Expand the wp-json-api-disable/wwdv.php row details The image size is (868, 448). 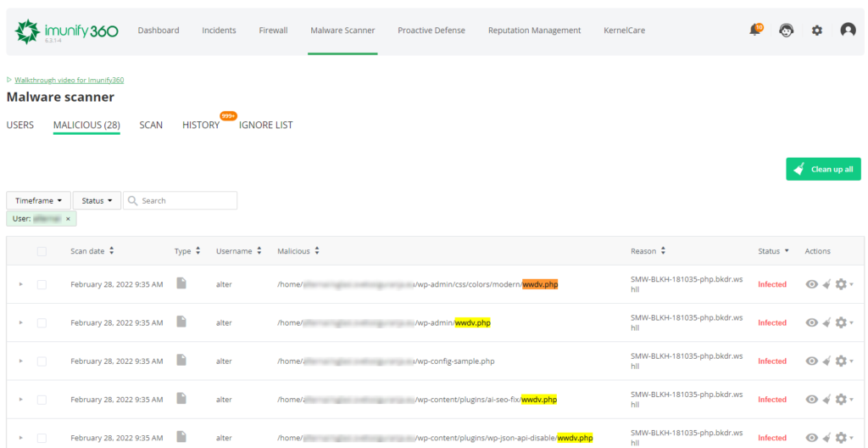point(21,438)
